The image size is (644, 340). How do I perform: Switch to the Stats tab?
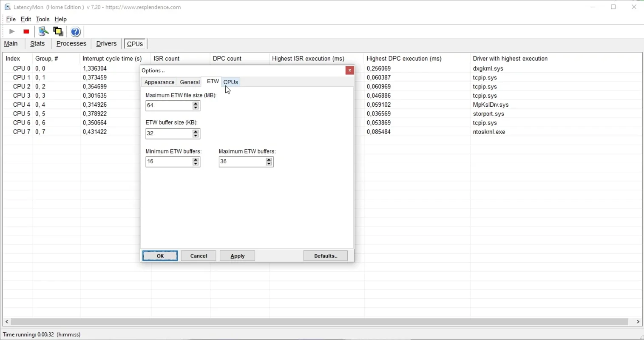[x=37, y=44]
